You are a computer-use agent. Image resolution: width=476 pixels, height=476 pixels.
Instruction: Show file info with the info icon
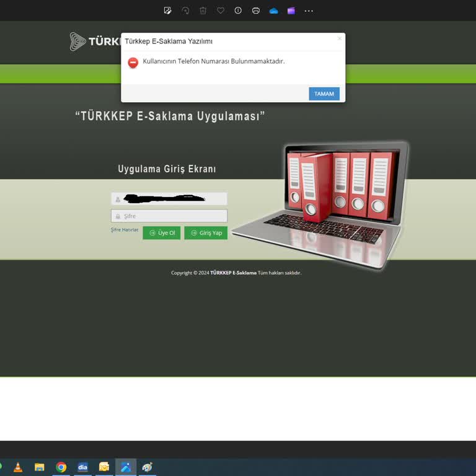click(238, 11)
